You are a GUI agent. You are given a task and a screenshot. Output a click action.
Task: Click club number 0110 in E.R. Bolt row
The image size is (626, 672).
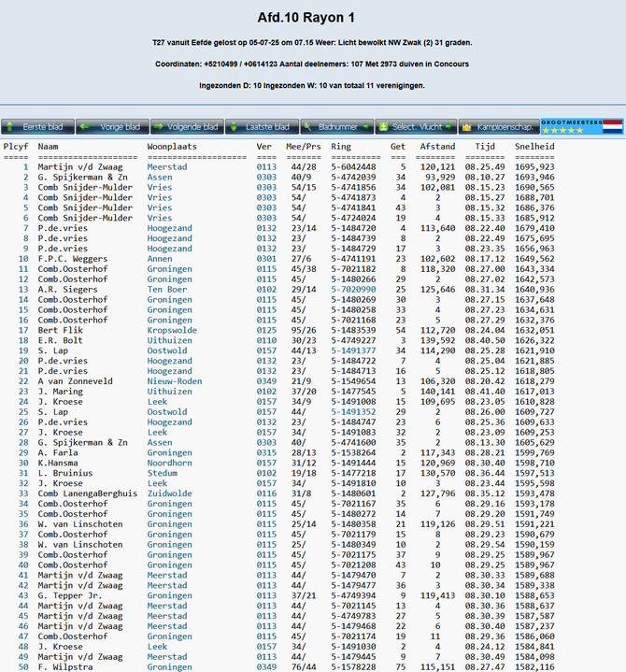tap(266, 341)
